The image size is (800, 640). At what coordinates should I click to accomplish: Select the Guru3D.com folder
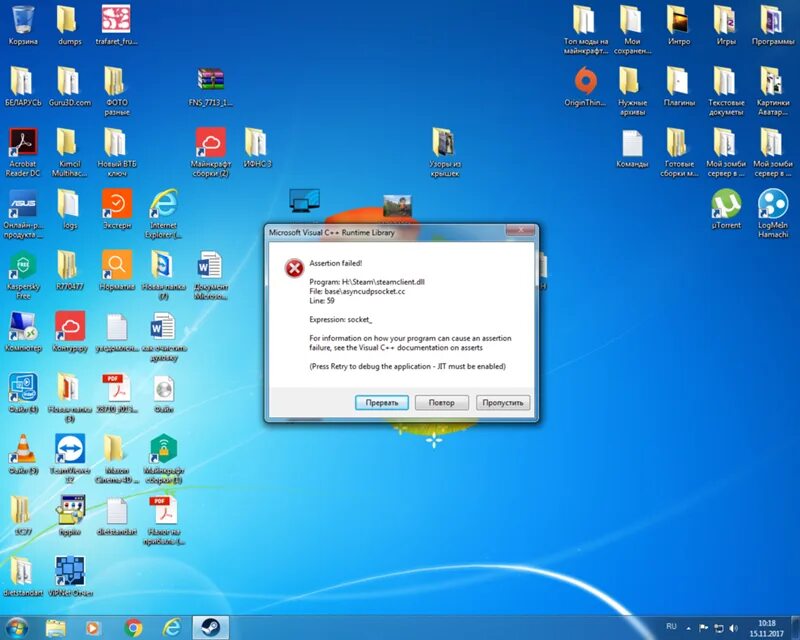[x=70, y=87]
